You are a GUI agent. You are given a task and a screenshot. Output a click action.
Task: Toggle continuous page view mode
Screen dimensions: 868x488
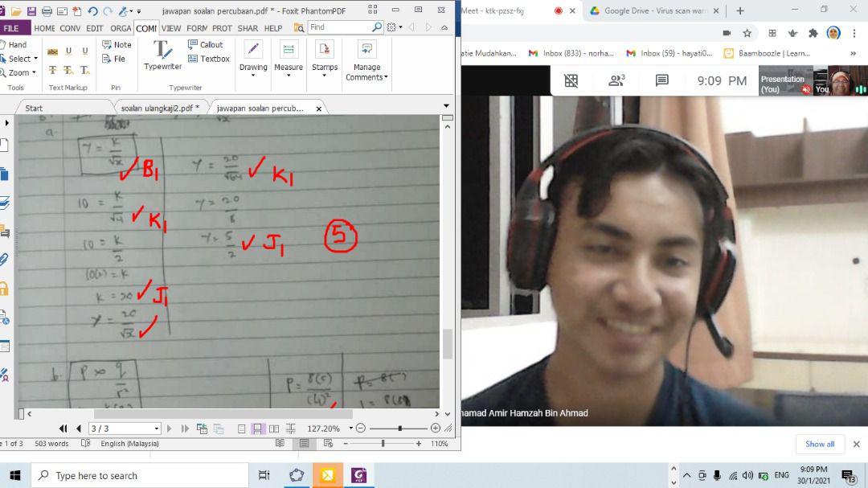click(257, 429)
